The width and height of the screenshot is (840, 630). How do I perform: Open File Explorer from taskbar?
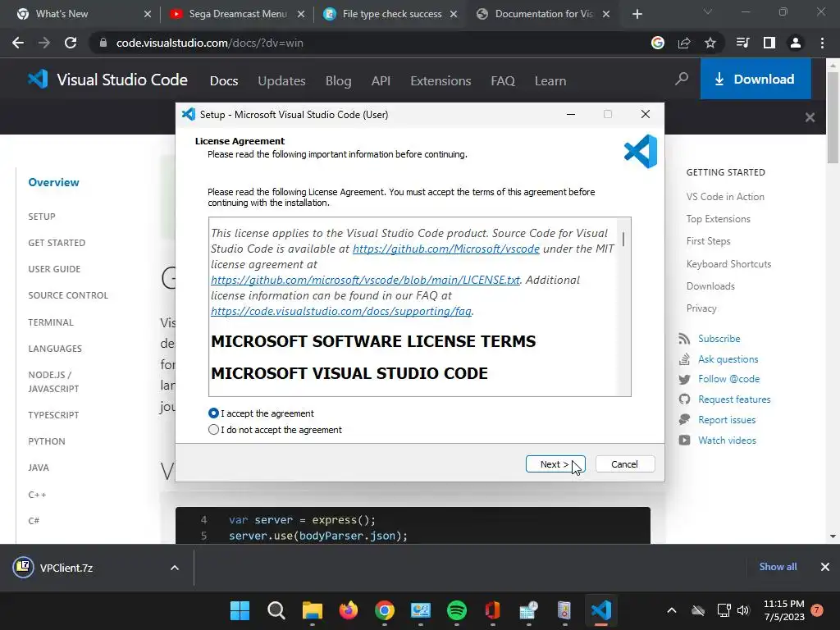(x=313, y=610)
